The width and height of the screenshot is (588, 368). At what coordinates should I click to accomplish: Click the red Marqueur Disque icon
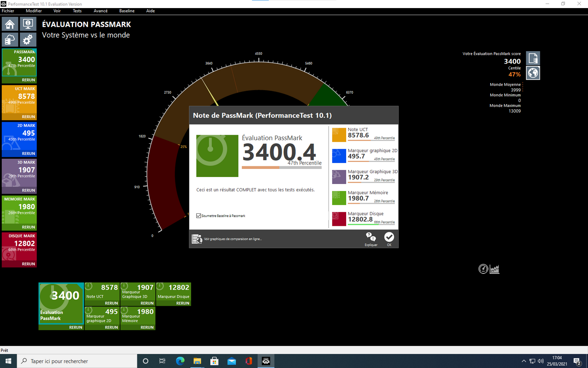click(339, 219)
